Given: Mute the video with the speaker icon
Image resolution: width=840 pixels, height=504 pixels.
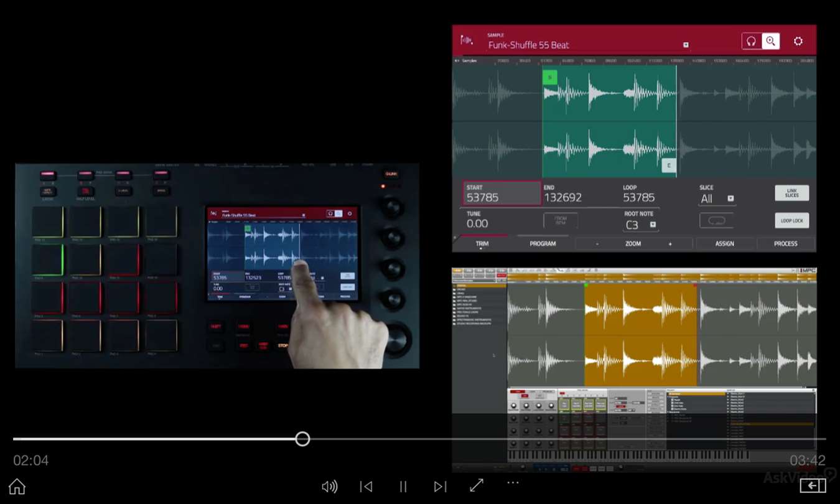Looking at the screenshot, I should click(x=329, y=487).
